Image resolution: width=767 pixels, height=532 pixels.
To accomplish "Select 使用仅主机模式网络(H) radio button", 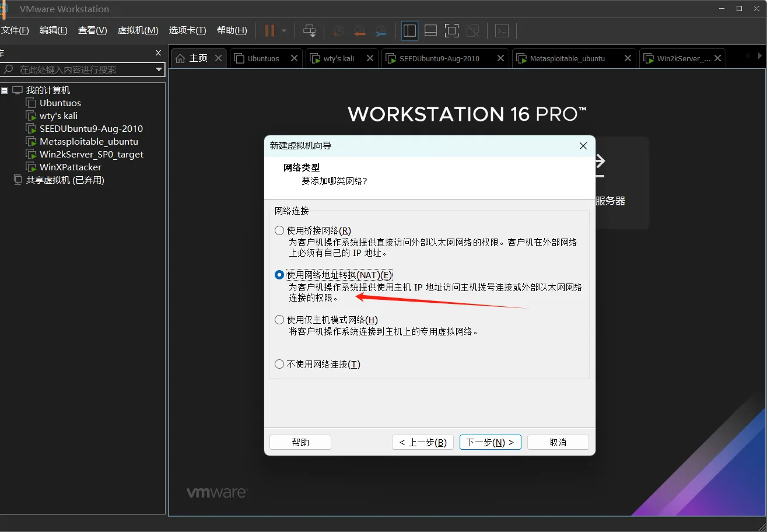I will (279, 320).
